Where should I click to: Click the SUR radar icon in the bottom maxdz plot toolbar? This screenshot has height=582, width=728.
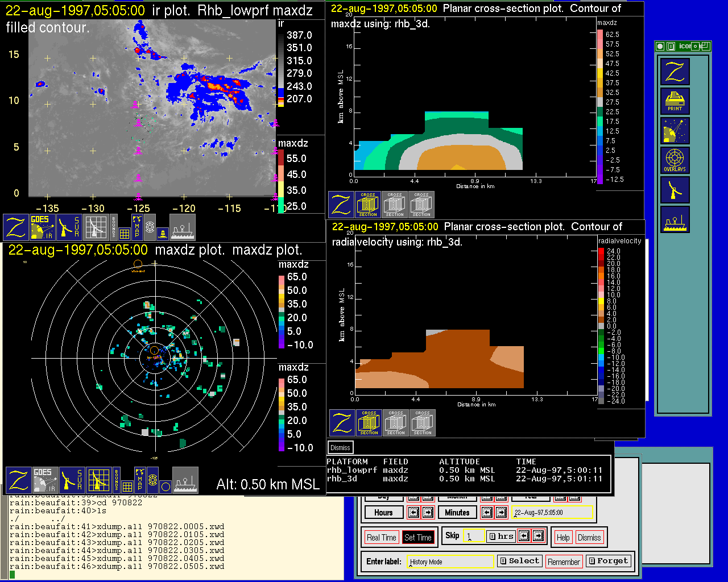tap(72, 480)
